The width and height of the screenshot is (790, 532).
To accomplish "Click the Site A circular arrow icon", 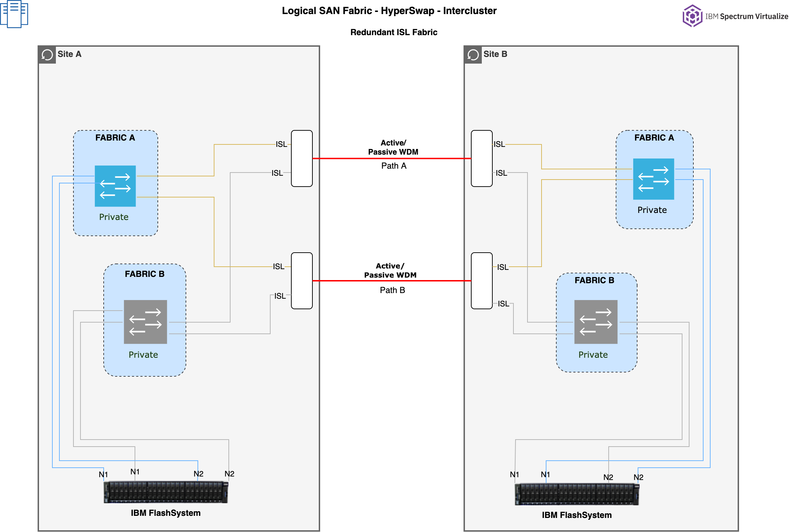I will pyautogui.click(x=47, y=55).
